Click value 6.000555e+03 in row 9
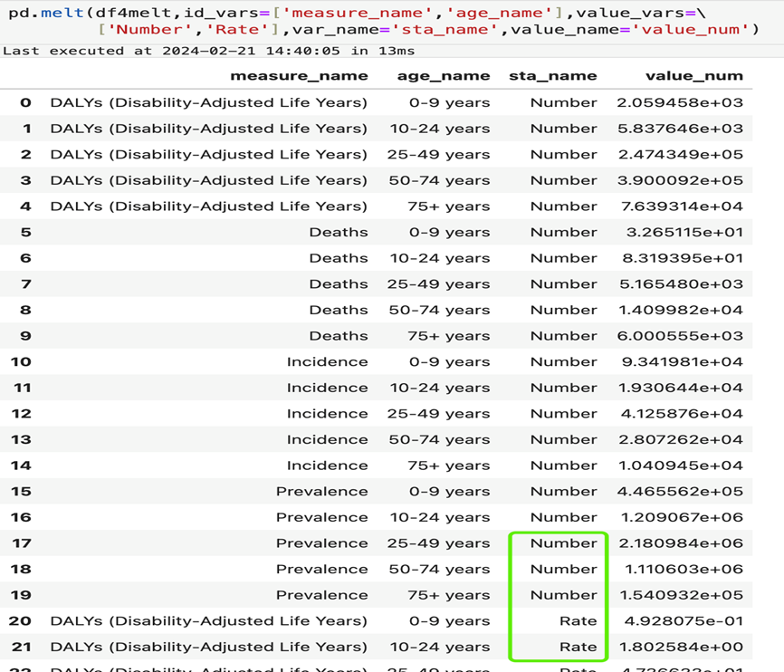The image size is (784, 672). pos(680,336)
